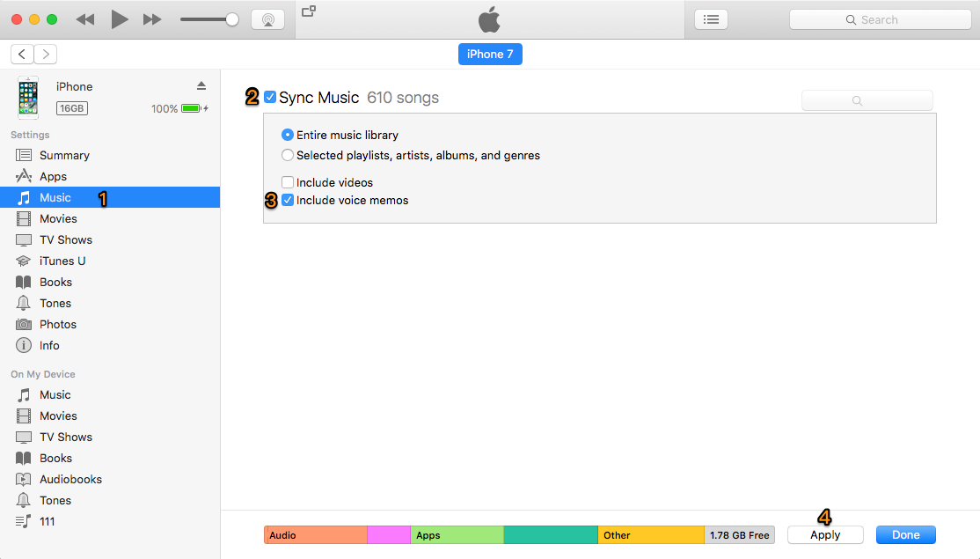
Task: Click the iPhone device name
Action: pos(75,87)
